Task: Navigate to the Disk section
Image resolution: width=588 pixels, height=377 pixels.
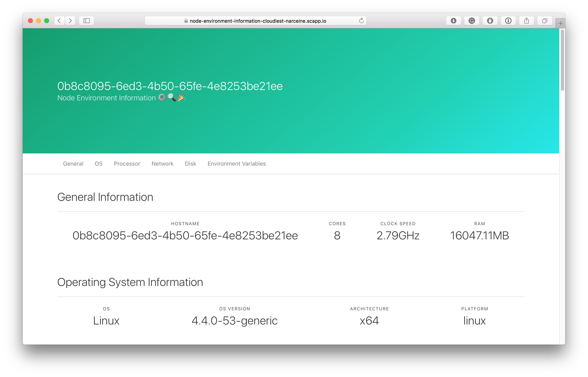Action: [190, 164]
